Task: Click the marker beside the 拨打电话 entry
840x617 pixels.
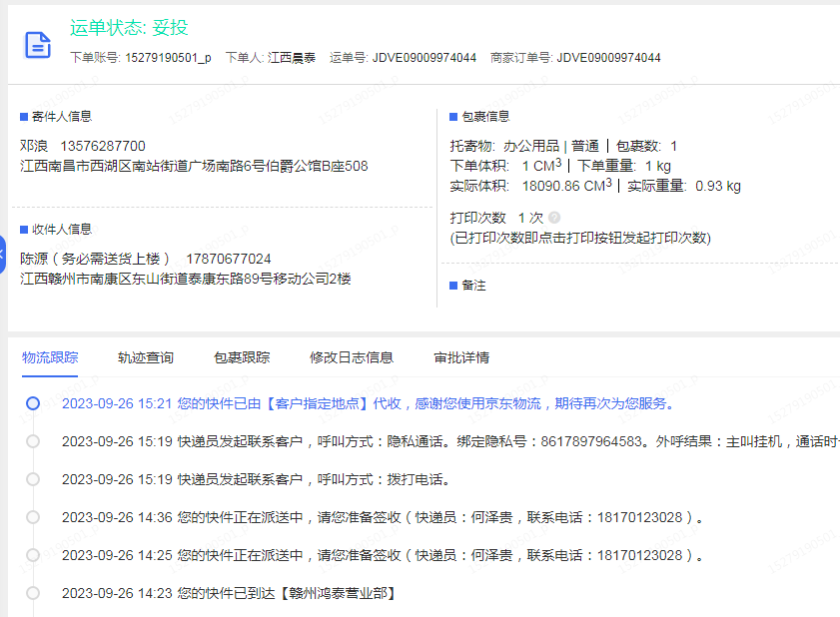Action: tap(33, 479)
